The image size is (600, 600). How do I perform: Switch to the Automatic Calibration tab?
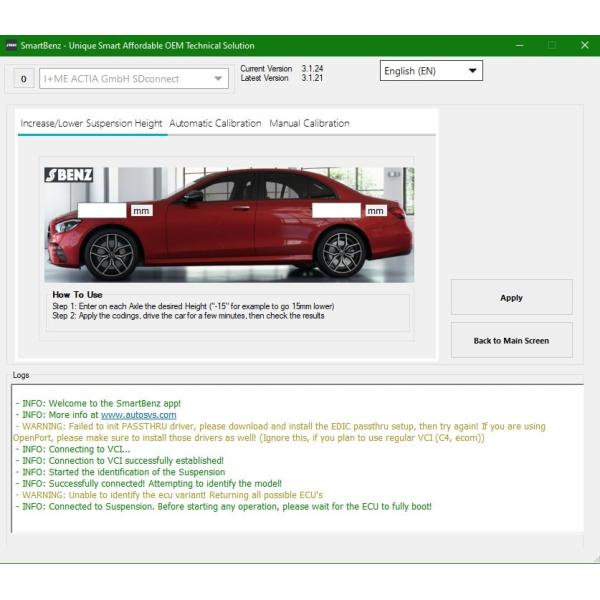point(215,124)
